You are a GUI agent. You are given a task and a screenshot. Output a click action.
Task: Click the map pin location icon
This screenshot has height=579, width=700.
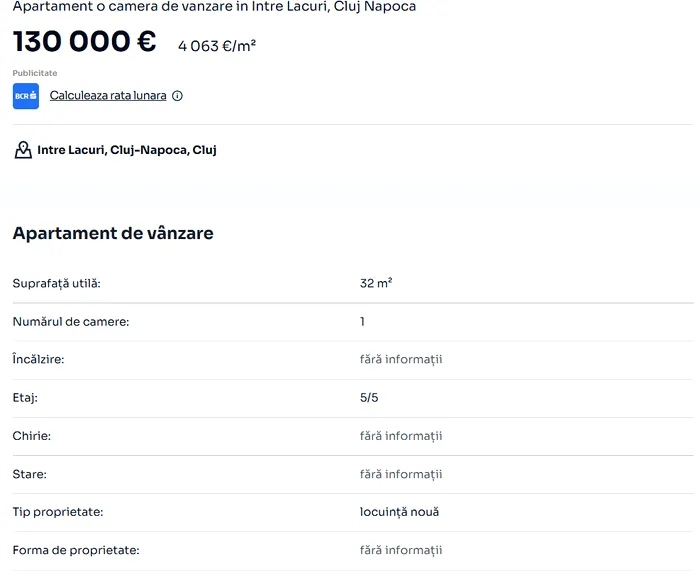pyautogui.click(x=23, y=150)
